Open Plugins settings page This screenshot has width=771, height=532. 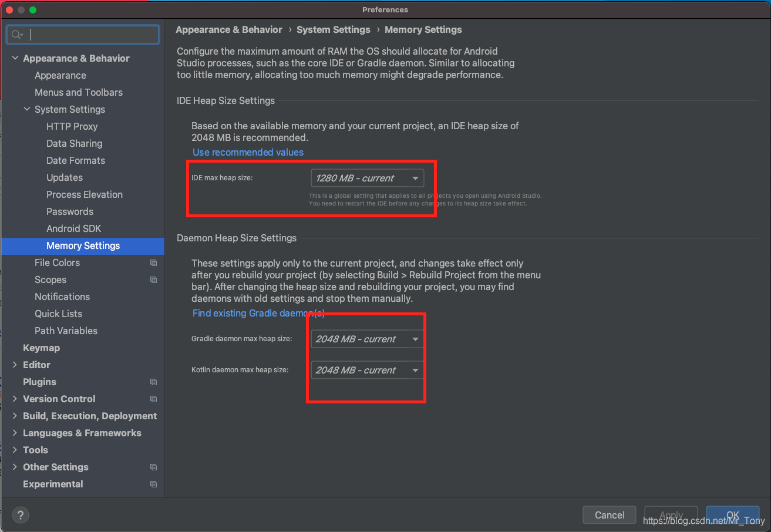[x=39, y=382]
